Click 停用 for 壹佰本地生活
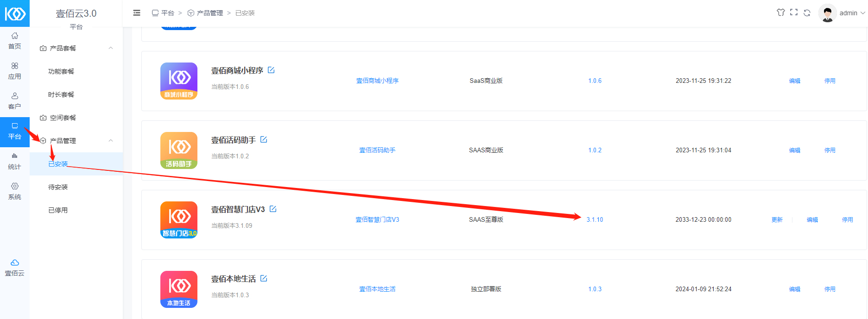 point(830,289)
